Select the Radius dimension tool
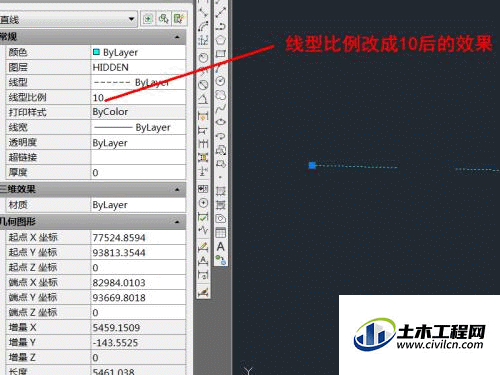This screenshot has height=375, width=500. point(203,58)
